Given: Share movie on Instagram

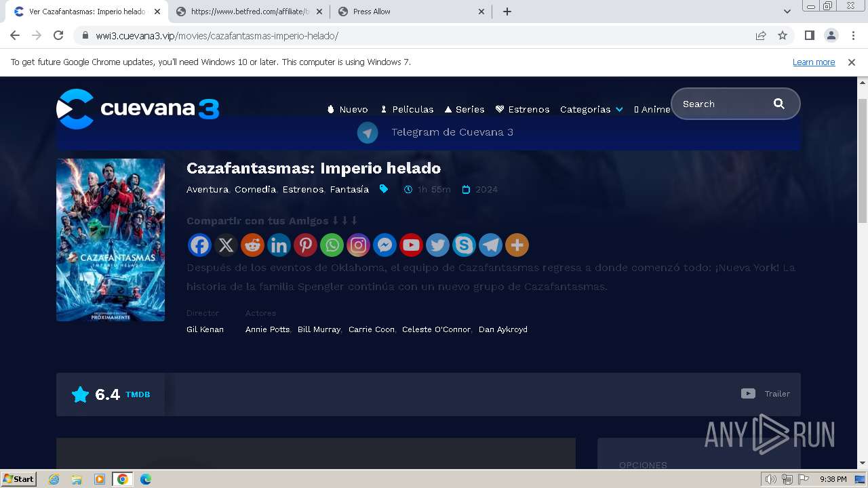Looking at the screenshot, I should 358,245.
